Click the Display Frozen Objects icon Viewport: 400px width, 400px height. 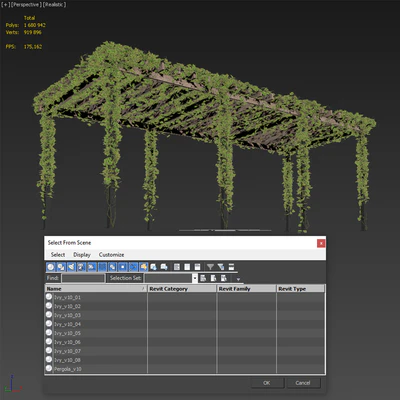pos(154,267)
